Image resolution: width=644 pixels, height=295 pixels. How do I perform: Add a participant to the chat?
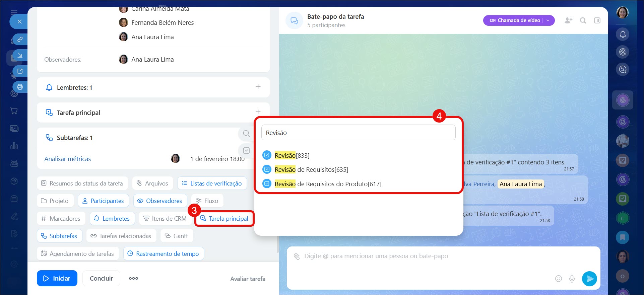tap(568, 21)
